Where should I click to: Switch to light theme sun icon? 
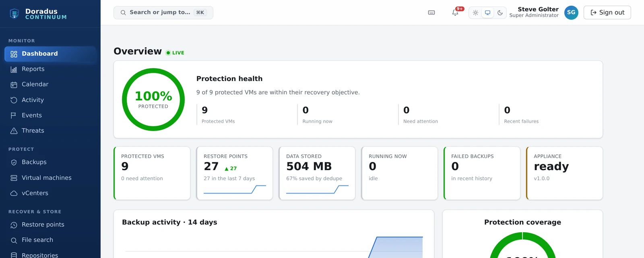pyautogui.click(x=475, y=12)
